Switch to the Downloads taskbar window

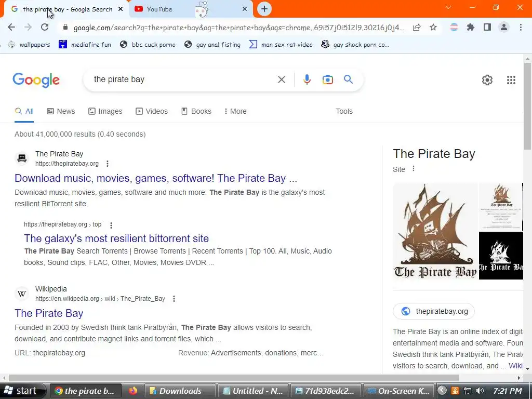click(x=180, y=391)
